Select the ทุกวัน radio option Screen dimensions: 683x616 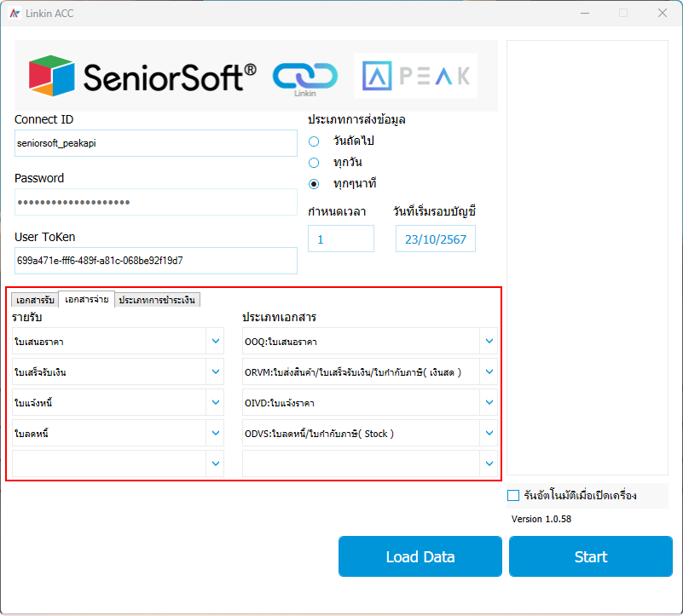[314, 163]
